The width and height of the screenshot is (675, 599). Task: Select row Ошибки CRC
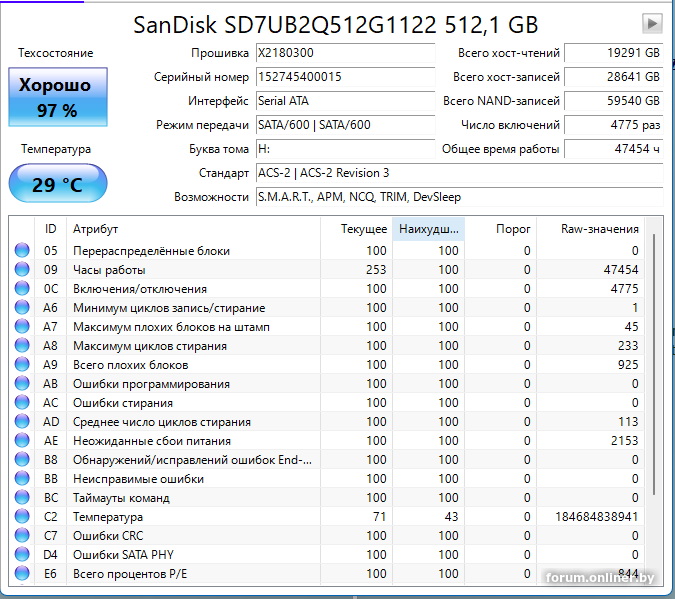coord(326,535)
